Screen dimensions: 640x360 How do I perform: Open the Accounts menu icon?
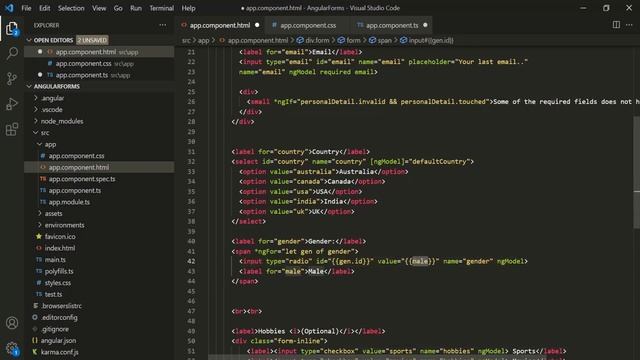pyautogui.click(x=12, y=323)
